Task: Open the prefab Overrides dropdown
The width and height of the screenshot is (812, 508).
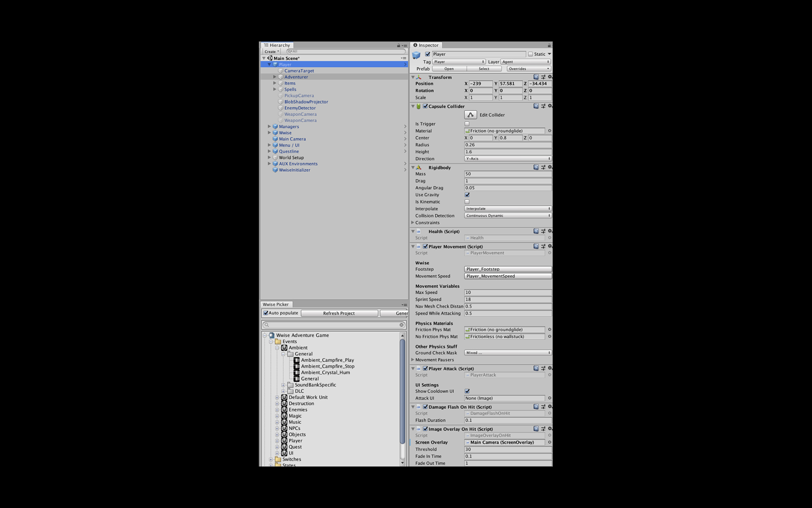Action: coord(529,69)
